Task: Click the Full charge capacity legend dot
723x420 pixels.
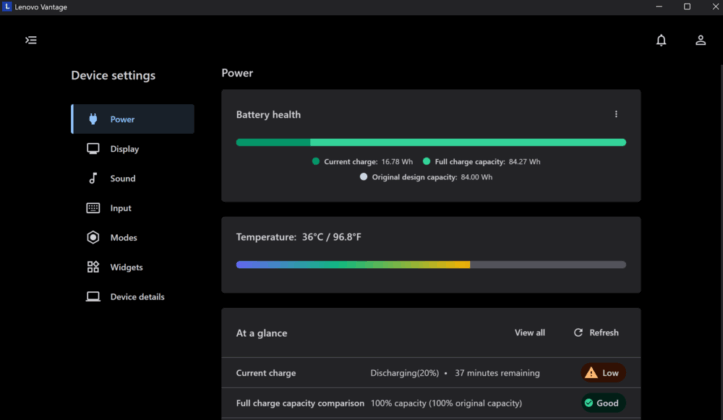Action: (427, 161)
